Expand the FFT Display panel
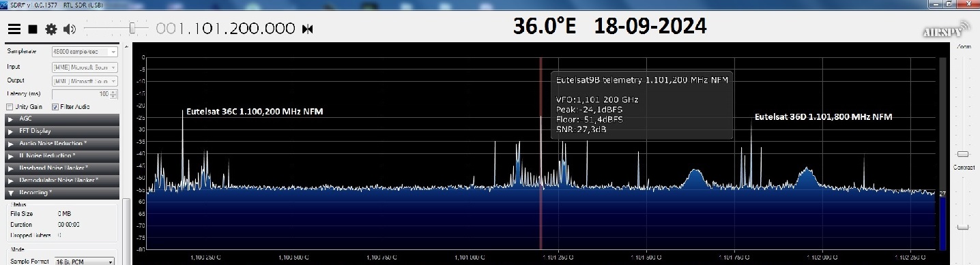The image size is (980, 265). pos(62,131)
